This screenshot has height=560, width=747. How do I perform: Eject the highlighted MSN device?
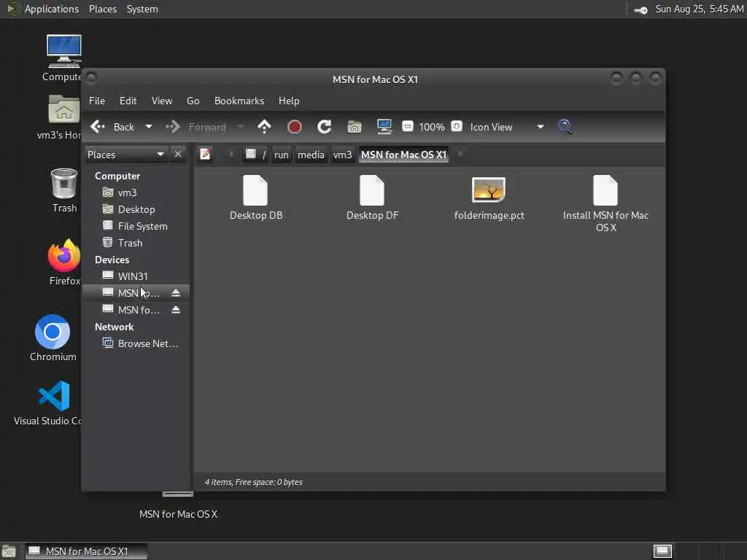[x=176, y=293]
